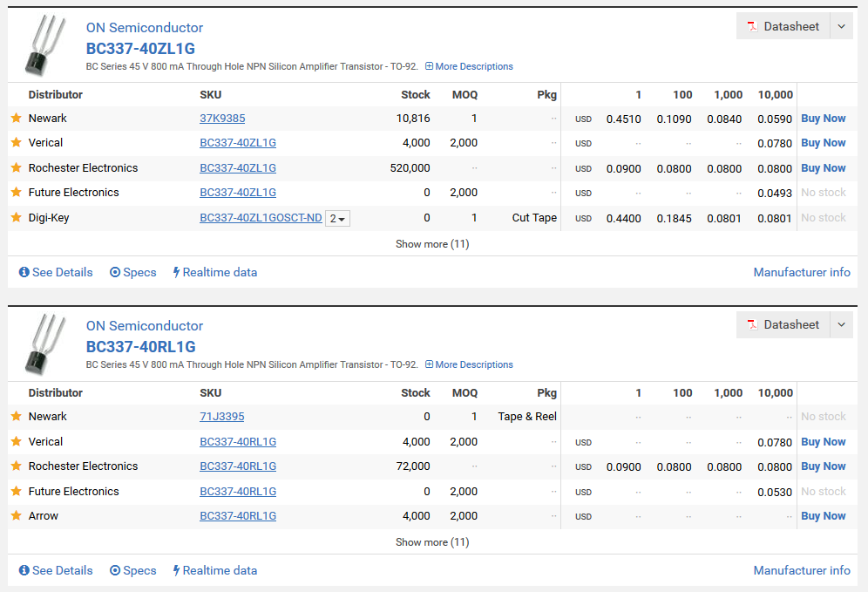This screenshot has width=868, height=592.
Task: Open Future Electronics SKU BC337-40ZL1G link
Action: coord(238,192)
